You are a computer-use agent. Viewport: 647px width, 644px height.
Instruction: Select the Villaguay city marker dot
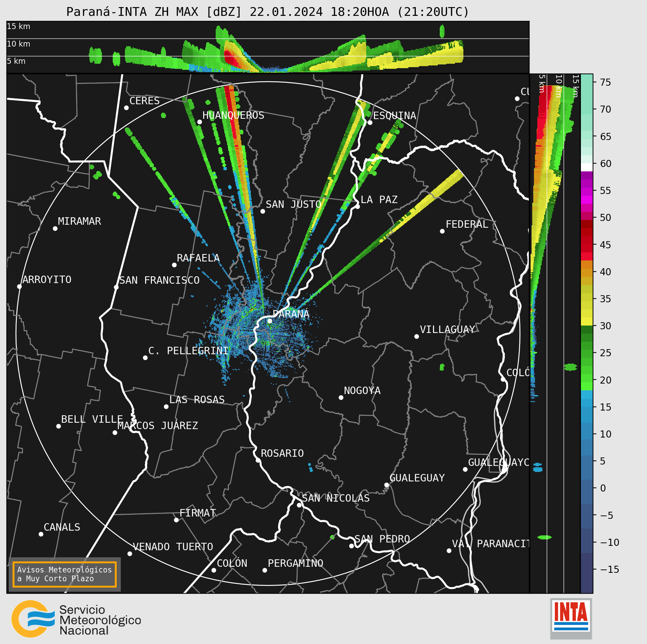[x=416, y=336]
